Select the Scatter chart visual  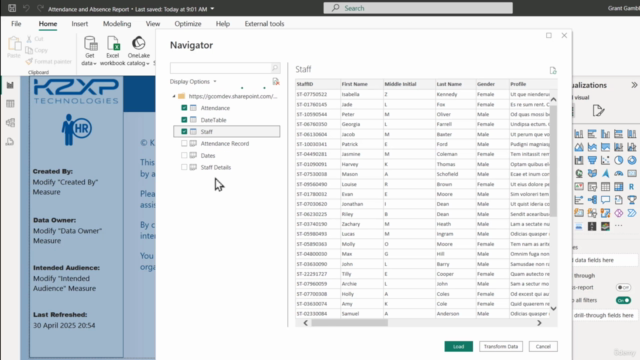[x=605, y=160]
